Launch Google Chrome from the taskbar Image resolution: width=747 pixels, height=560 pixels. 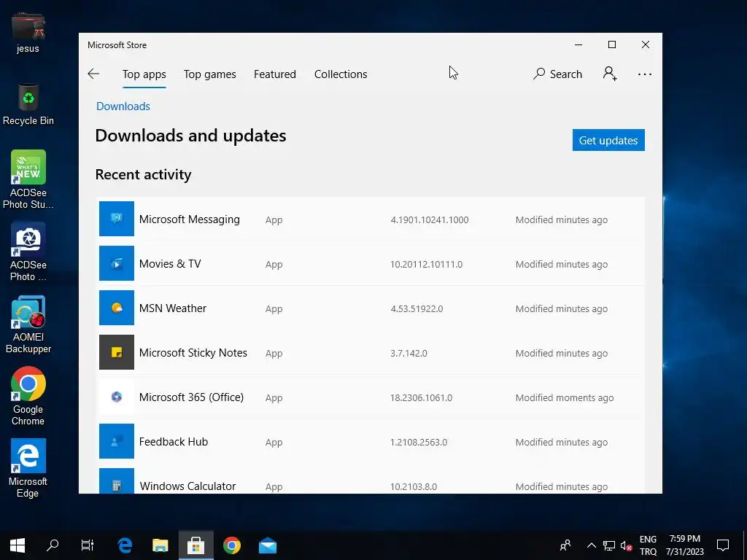pos(231,545)
